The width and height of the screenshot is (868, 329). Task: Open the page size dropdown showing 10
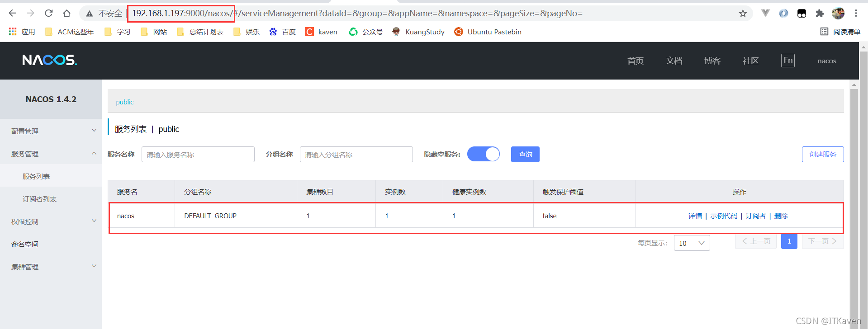692,243
